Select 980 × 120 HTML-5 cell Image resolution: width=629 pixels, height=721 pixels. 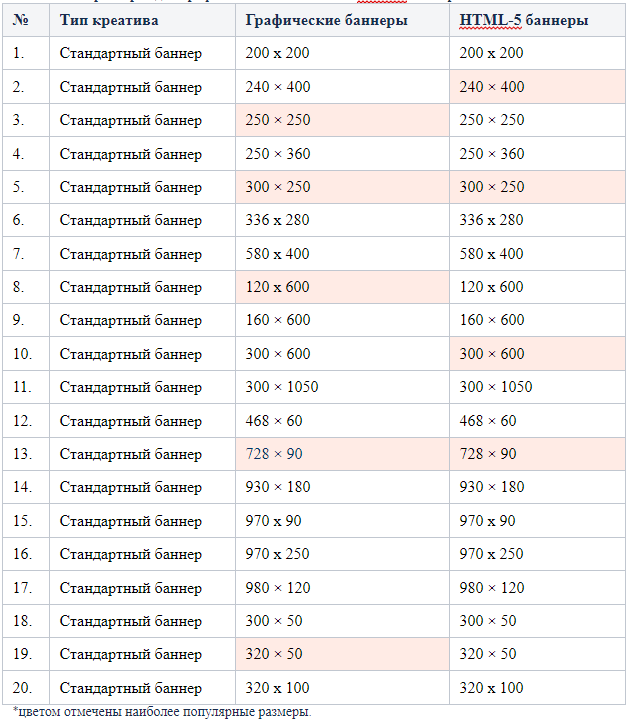[538, 588]
